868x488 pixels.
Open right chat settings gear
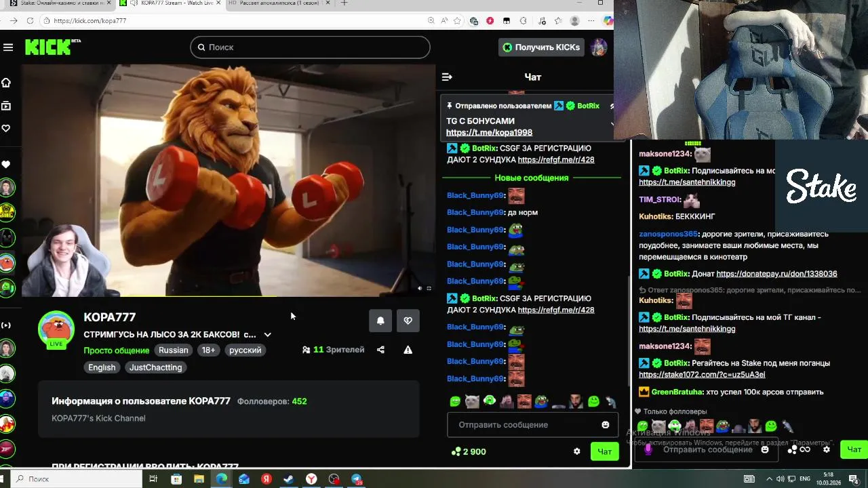tap(826, 449)
